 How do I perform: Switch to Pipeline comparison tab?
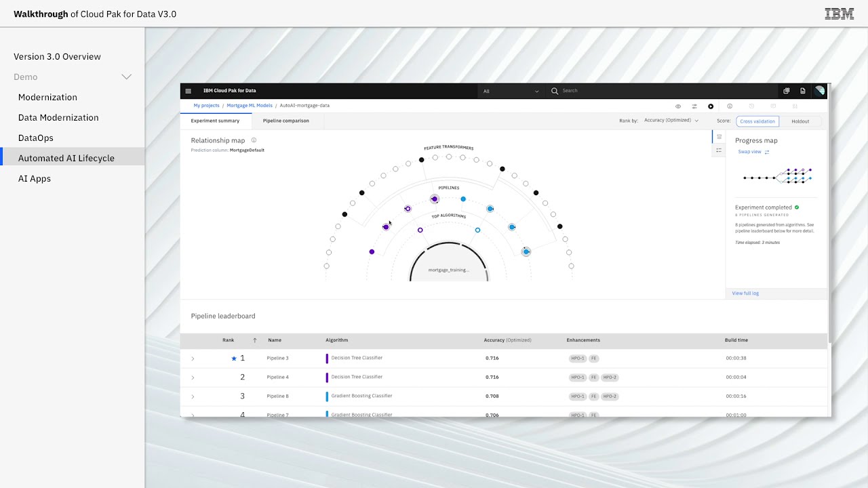coord(286,121)
